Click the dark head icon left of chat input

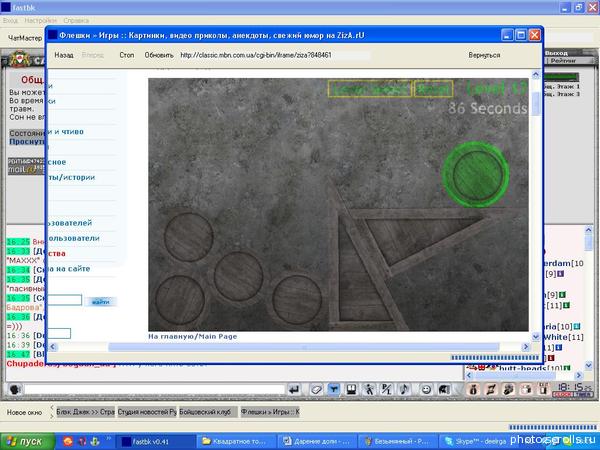pyautogui.click(x=15, y=390)
